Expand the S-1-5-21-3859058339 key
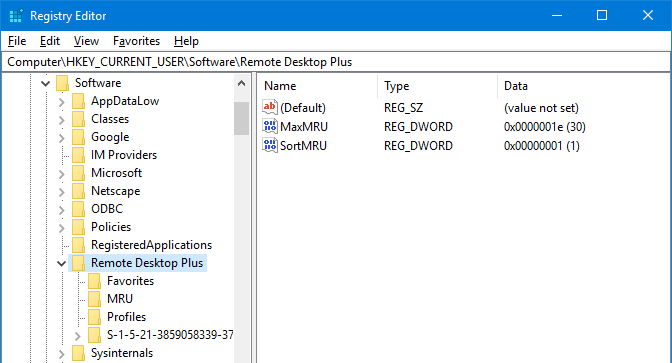 pyautogui.click(x=78, y=336)
